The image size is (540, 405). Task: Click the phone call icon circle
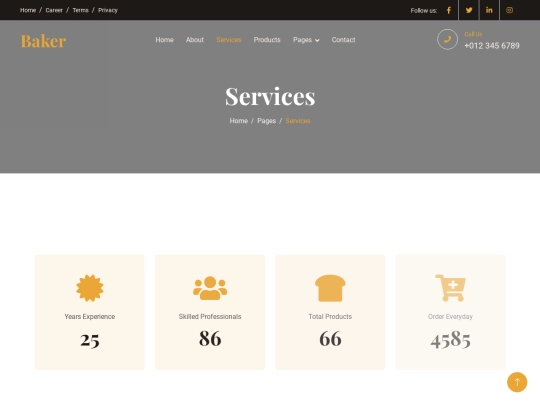click(x=447, y=39)
